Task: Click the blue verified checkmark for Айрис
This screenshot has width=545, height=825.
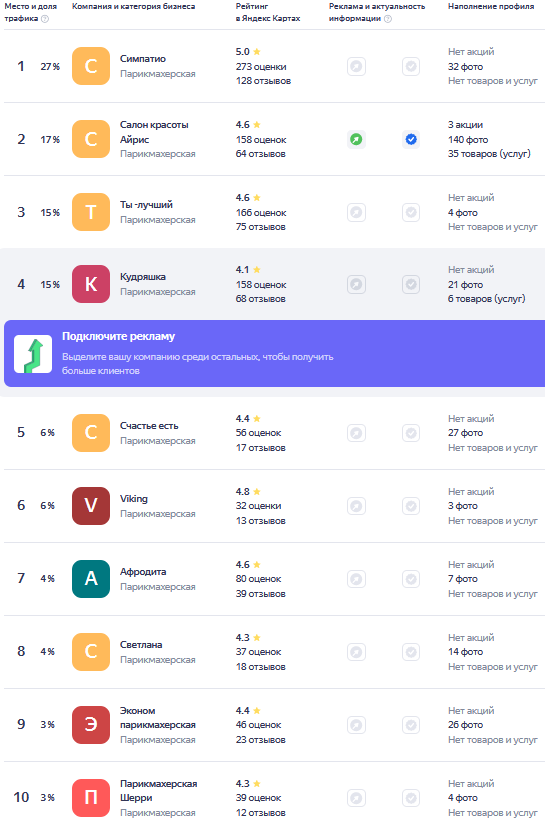Action: (x=411, y=139)
